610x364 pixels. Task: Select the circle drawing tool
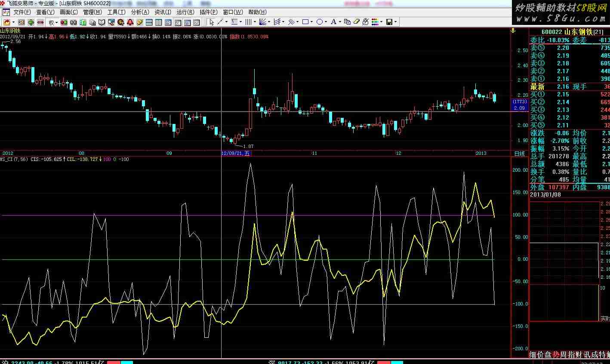tap(320, 22)
